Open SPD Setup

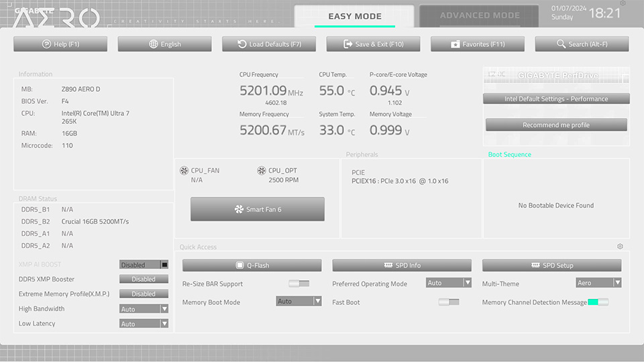click(x=551, y=265)
